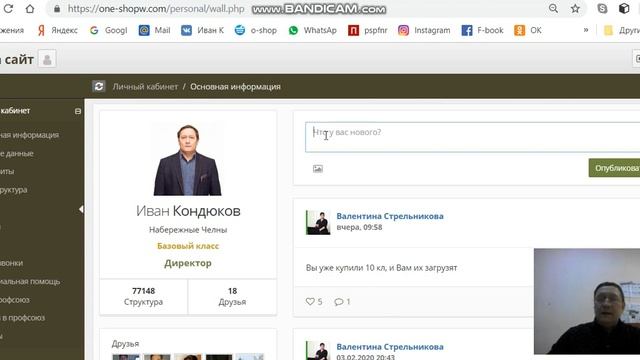Bookmark this page with the star icon
The image size is (640, 360).
(575, 8)
